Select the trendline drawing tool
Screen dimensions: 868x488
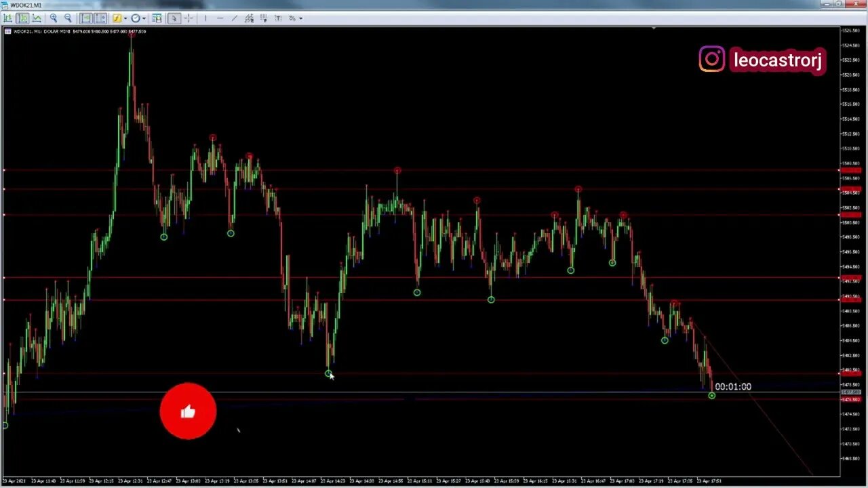point(235,18)
